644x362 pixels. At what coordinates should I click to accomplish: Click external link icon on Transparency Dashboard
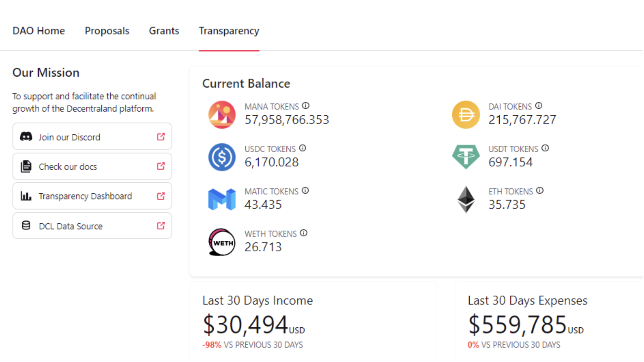[x=161, y=196]
